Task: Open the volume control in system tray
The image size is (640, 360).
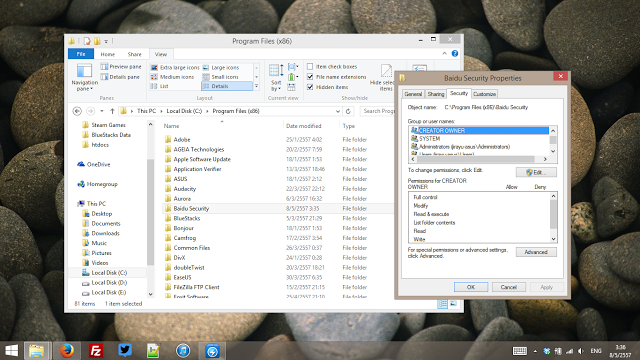Action: [x=581, y=351]
